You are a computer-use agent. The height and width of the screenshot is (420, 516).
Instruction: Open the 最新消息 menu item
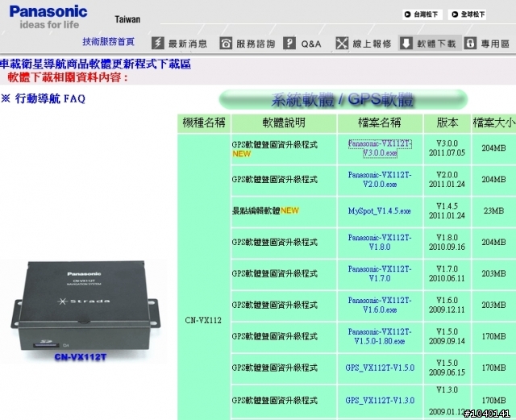[188, 44]
